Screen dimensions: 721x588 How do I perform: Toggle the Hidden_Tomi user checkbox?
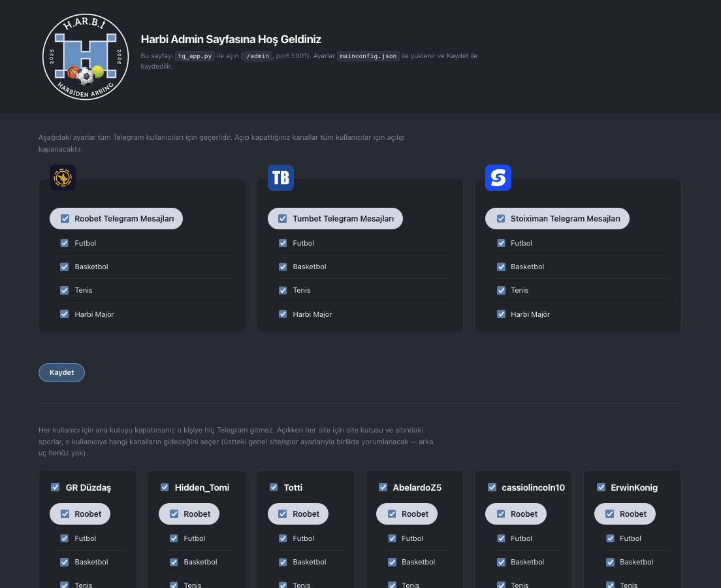pos(164,487)
